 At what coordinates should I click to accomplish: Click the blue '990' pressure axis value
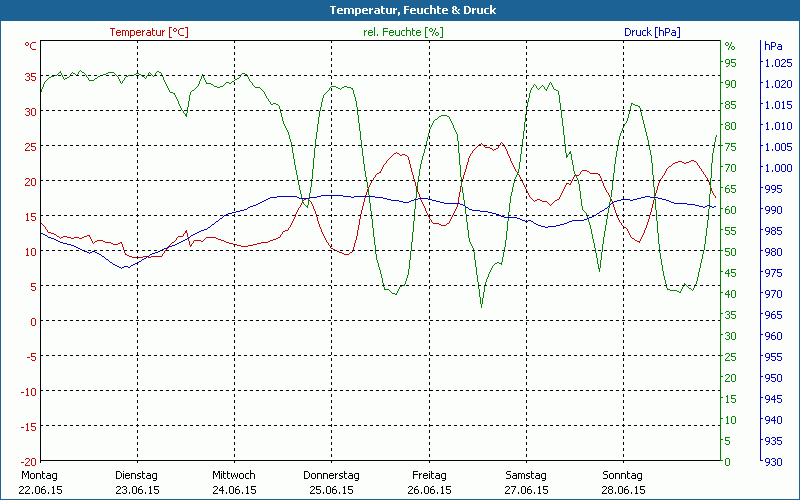[773, 210]
